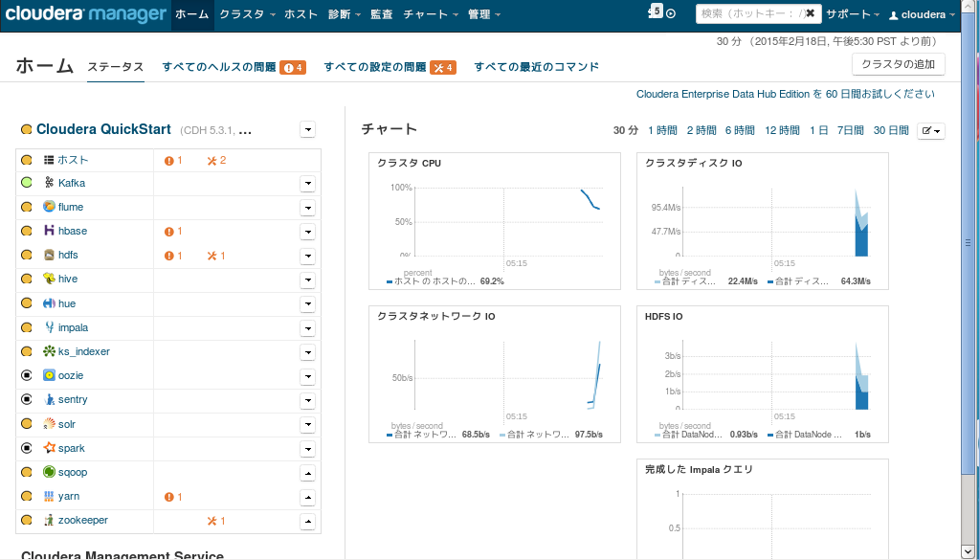Click the solr service icon
Screen dimensions: 980x560
click(50, 424)
